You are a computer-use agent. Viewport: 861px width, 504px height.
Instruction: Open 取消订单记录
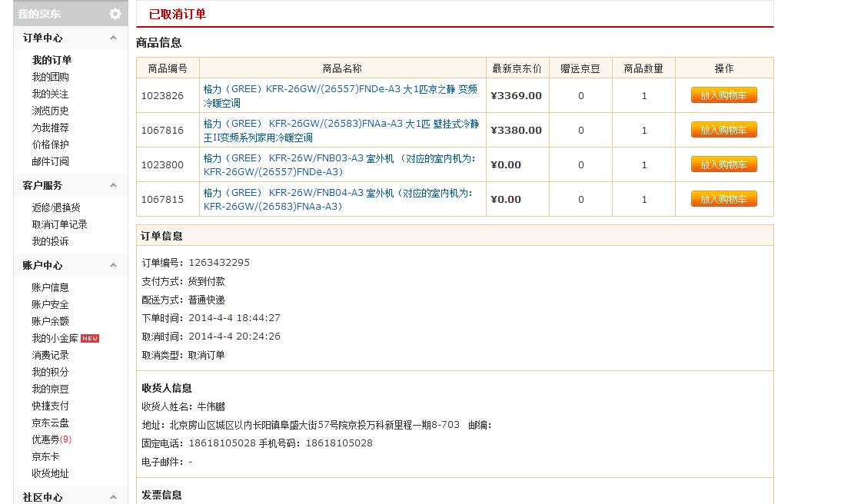(x=59, y=224)
